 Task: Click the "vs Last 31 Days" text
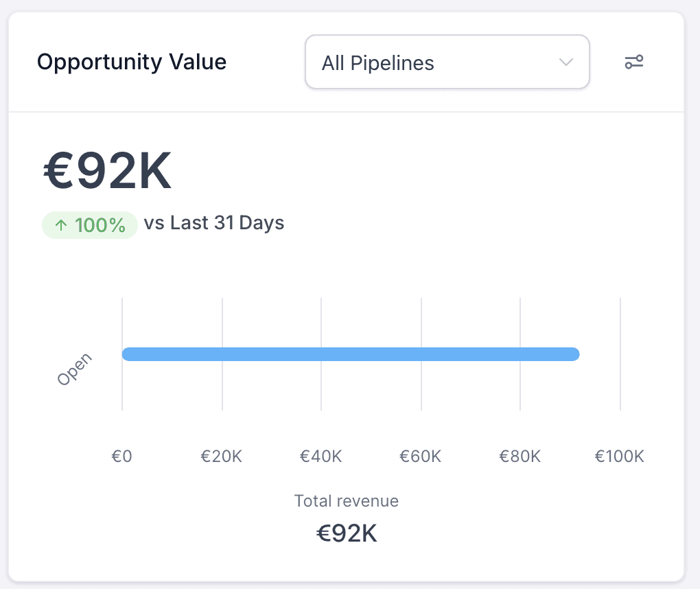pos(214,223)
